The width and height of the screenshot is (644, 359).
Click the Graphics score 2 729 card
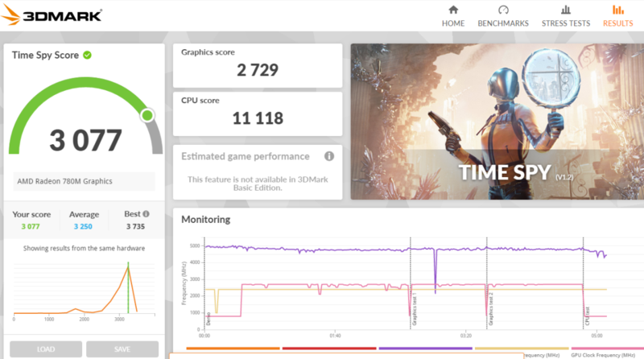pyautogui.click(x=257, y=63)
